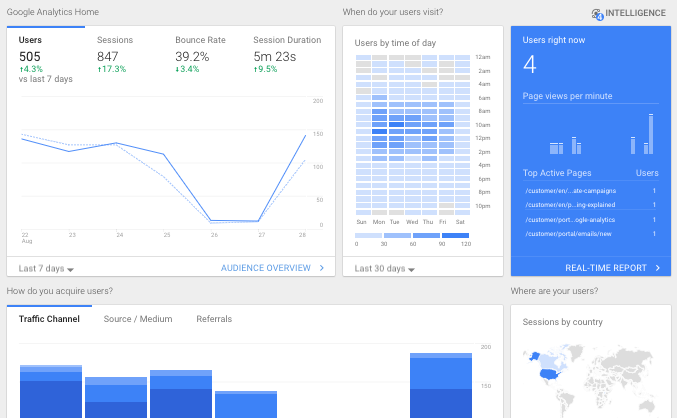This screenshot has height=418, width=677.
Task: Open the AUDIENCE OVERVIEW link
Action: coord(266,268)
